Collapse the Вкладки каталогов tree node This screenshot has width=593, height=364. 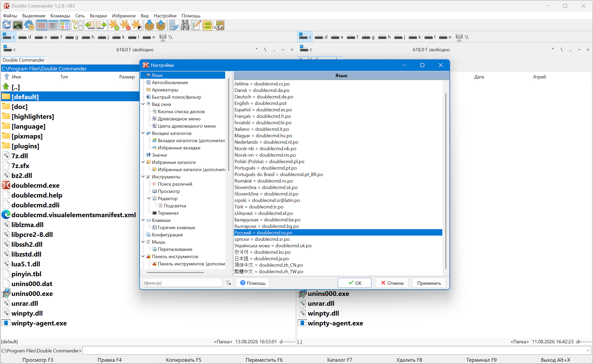pyautogui.click(x=143, y=133)
